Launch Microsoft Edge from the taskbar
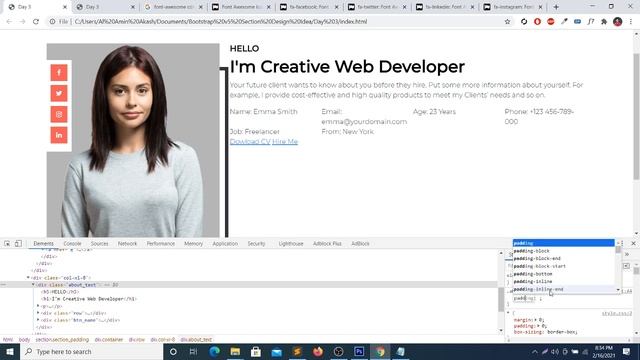The height and width of the screenshot is (360, 640). [214, 352]
